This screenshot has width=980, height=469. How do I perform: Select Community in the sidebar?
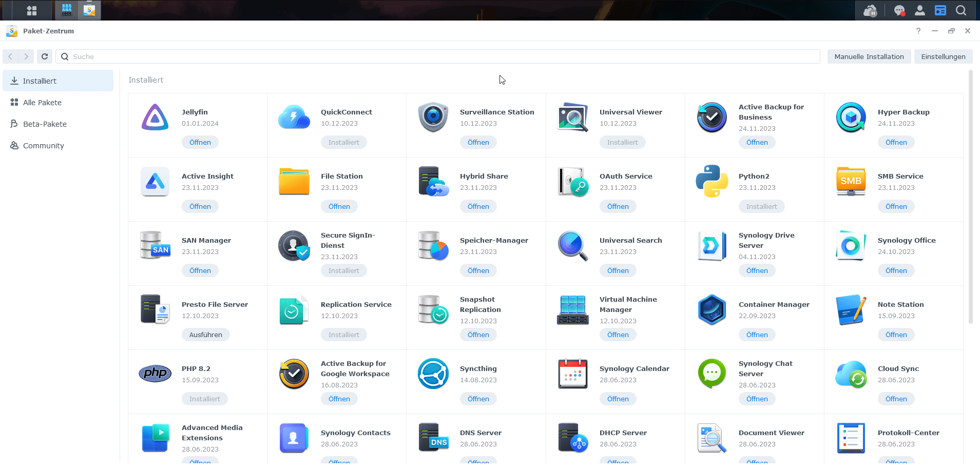pos(58,145)
